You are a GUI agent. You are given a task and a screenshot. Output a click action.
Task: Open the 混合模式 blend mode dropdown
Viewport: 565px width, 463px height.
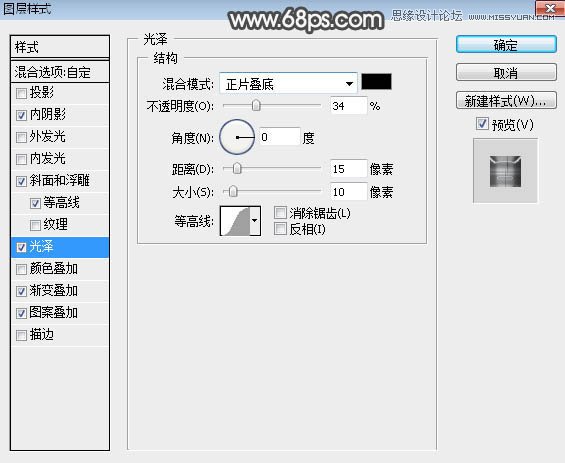(288, 83)
